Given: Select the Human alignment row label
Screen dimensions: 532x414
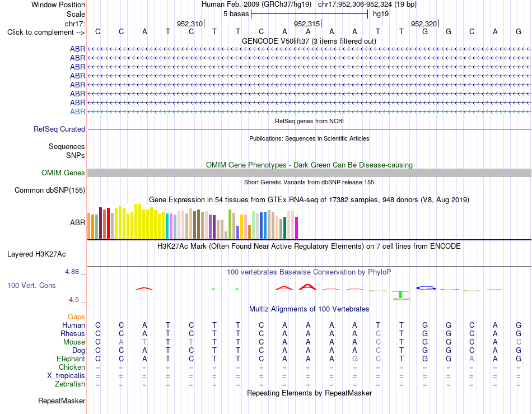Looking at the screenshot, I should click(73, 325).
